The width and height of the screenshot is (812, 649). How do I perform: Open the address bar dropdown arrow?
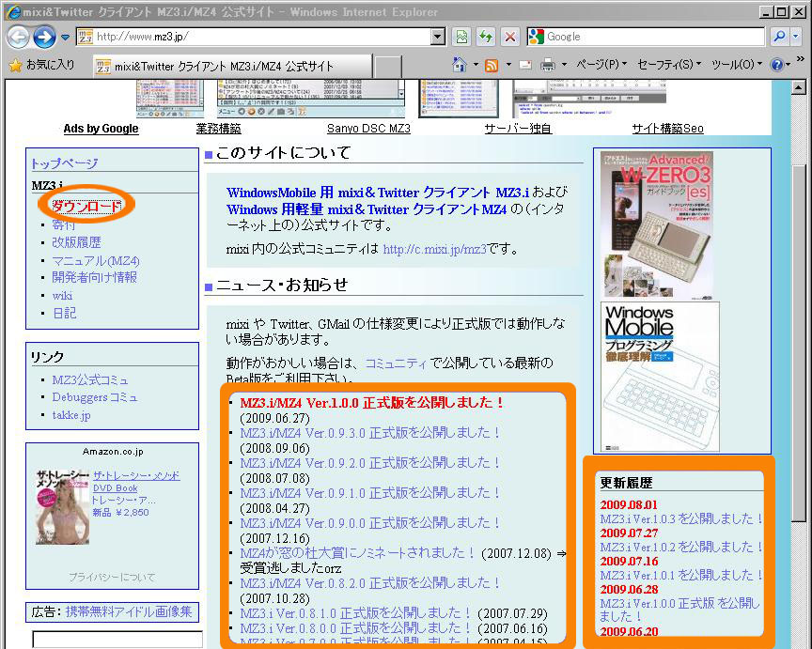coord(437,37)
